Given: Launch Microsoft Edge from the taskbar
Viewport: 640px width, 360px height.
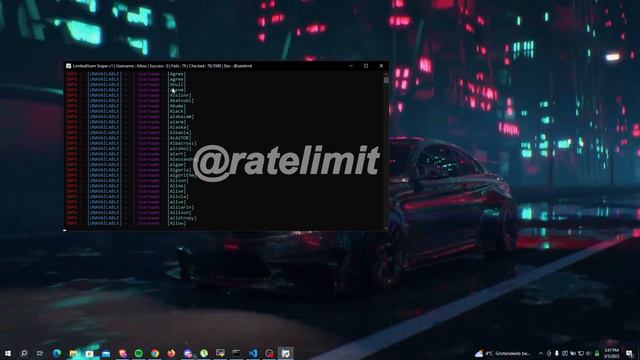Looking at the screenshot, I should click(x=57, y=353).
